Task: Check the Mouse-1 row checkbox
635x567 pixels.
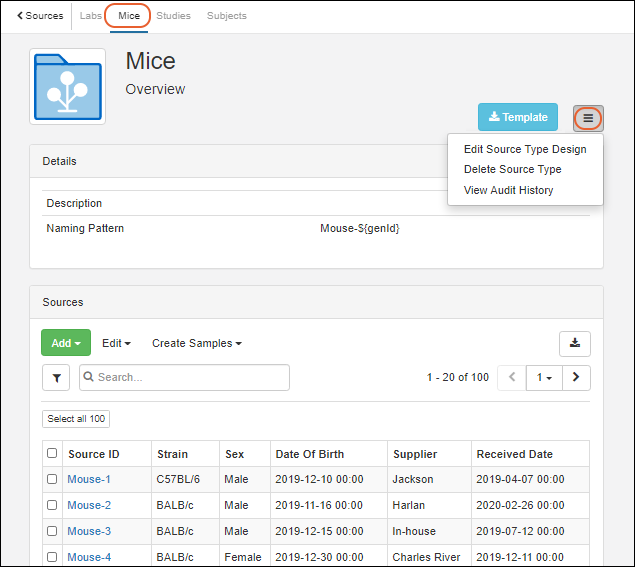Action: pyautogui.click(x=52, y=480)
